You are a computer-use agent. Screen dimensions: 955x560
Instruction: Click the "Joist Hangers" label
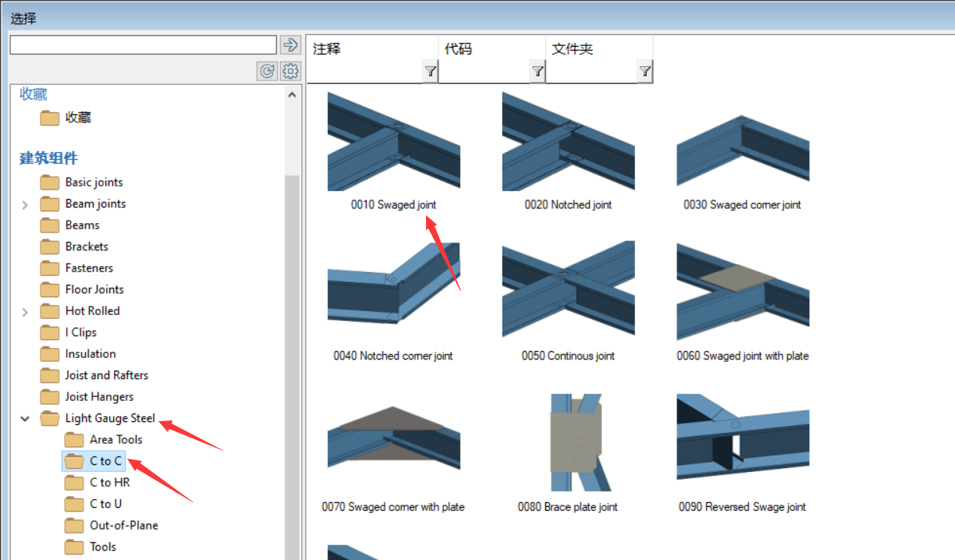pyautogui.click(x=99, y=397)
